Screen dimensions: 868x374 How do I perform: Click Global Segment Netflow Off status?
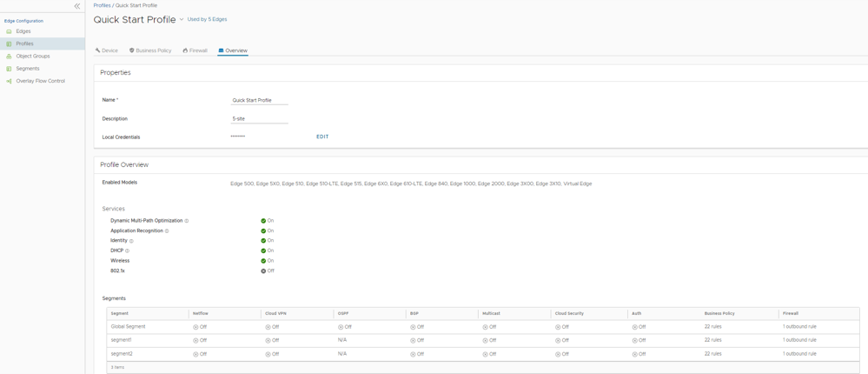click(196, 327)
